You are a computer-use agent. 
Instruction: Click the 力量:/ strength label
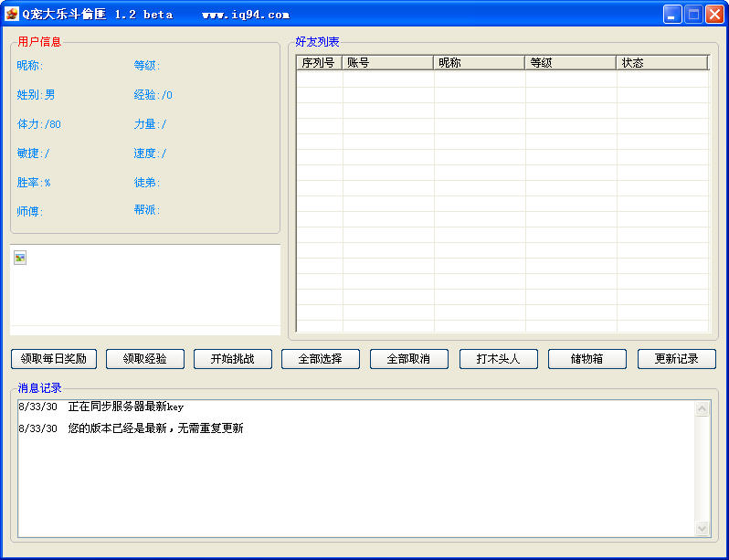pos(150,124)
